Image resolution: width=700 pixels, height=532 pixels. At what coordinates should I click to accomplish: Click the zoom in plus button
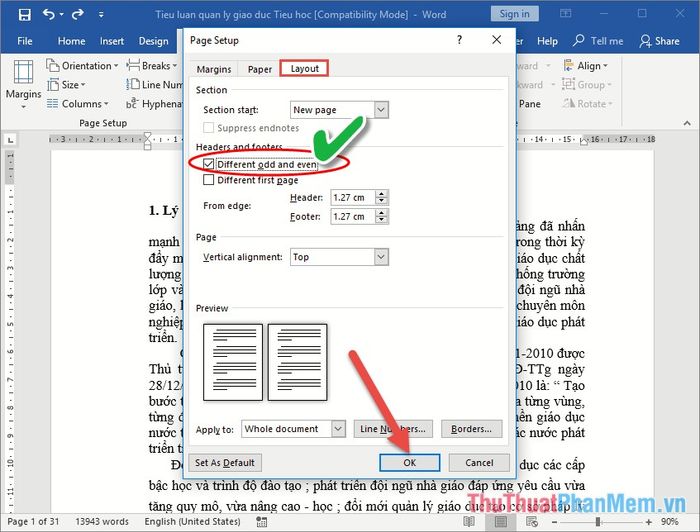click(648, 521)
